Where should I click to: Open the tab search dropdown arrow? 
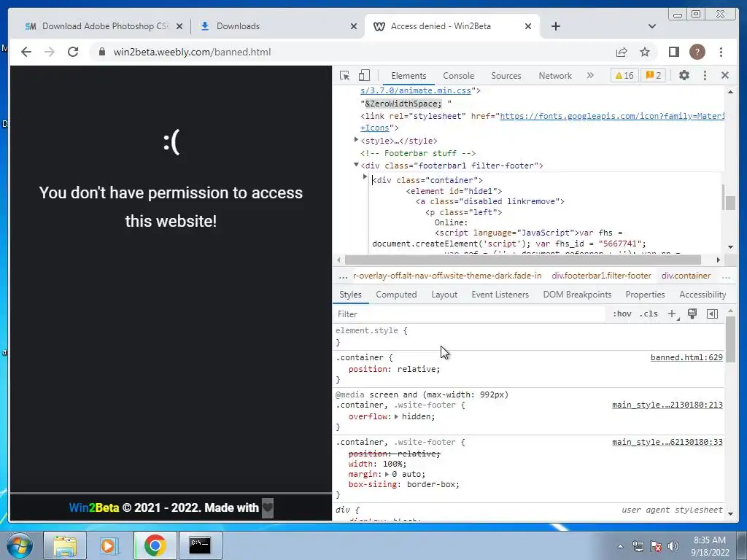coord(652,26)
